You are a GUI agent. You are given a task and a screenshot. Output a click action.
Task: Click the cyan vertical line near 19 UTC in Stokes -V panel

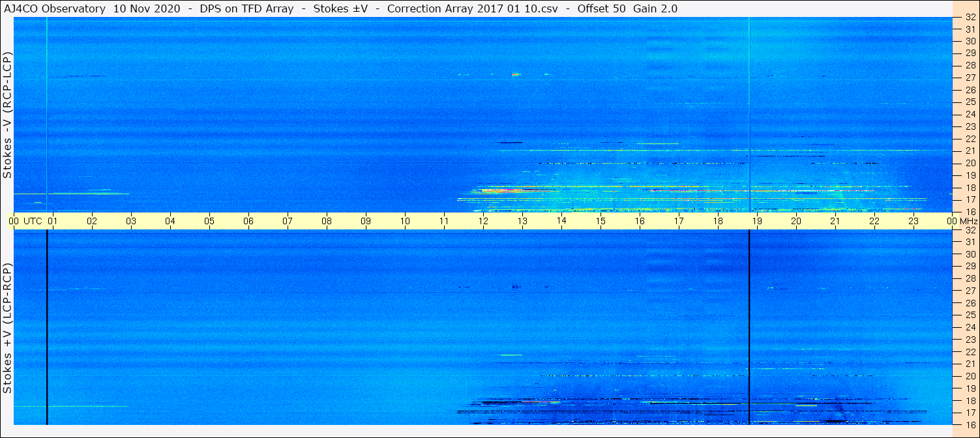coord(749,115)
